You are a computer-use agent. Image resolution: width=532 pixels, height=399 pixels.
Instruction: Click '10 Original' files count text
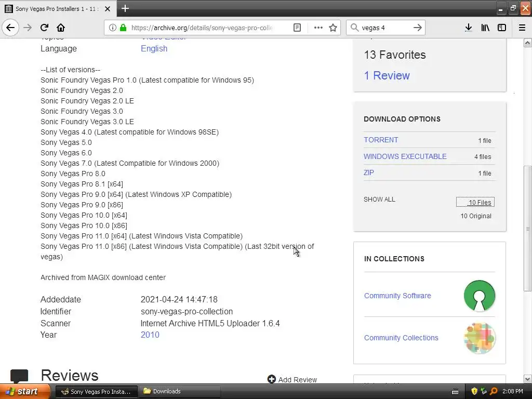(x=476, y=216)
